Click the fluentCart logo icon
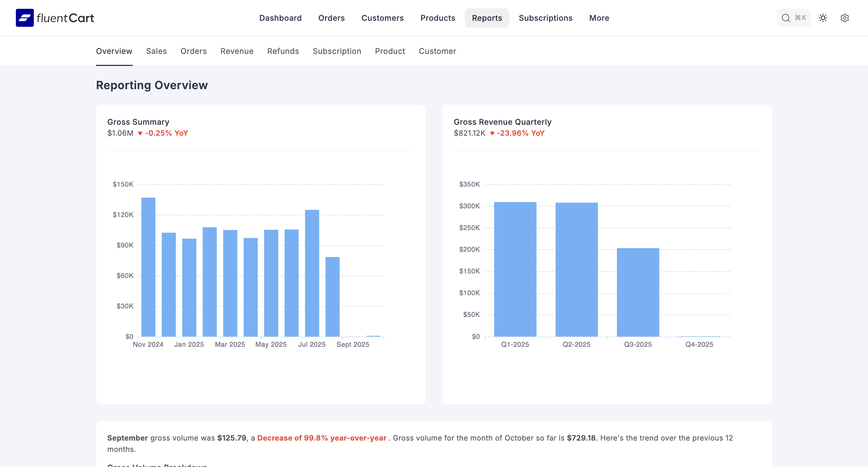This screenshot has height=467, width=868. pyautogui.click(x=25, y=18)
